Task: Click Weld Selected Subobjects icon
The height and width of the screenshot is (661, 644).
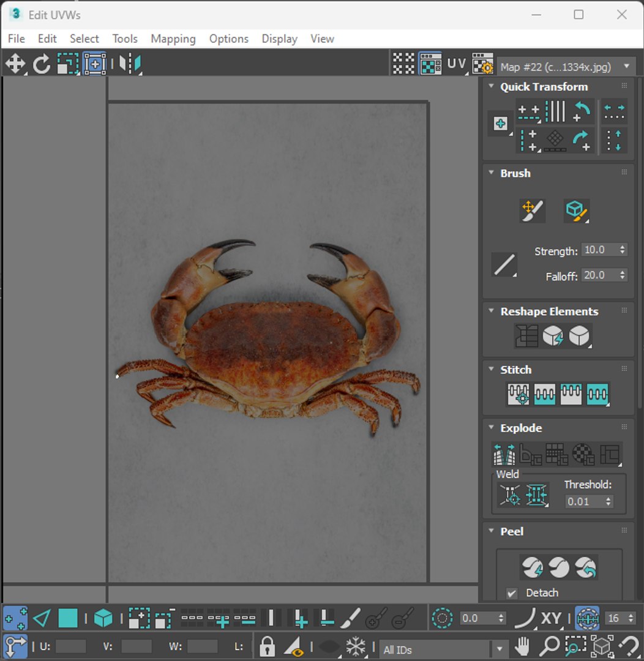Action: tap(536, 495)
